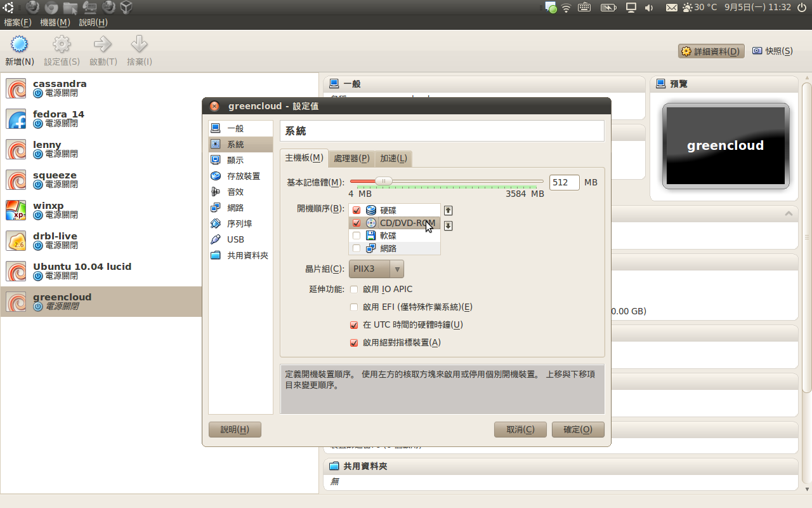Open the chipset PIIX3 dropdown

376,269
